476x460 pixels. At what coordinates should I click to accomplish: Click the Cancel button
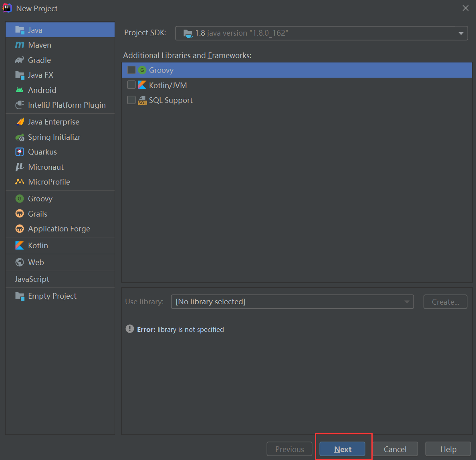(395, 449)
